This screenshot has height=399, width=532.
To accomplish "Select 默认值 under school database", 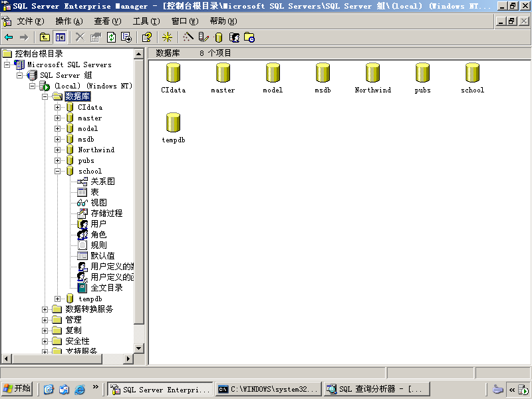I will point(102,256).
